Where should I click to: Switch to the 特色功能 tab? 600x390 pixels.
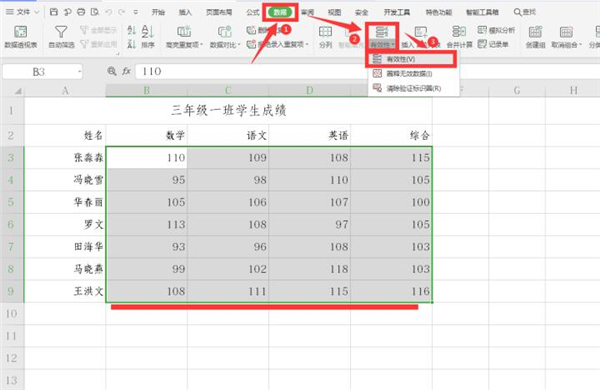(x=439, y=12)
